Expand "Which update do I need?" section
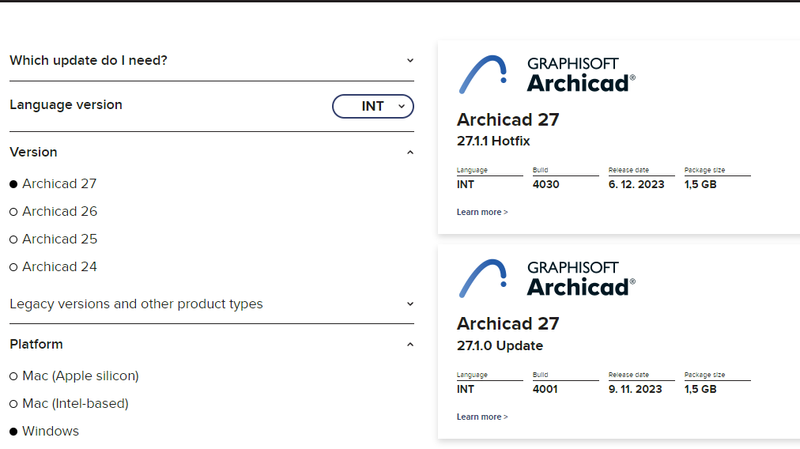 tap(410, 61)
